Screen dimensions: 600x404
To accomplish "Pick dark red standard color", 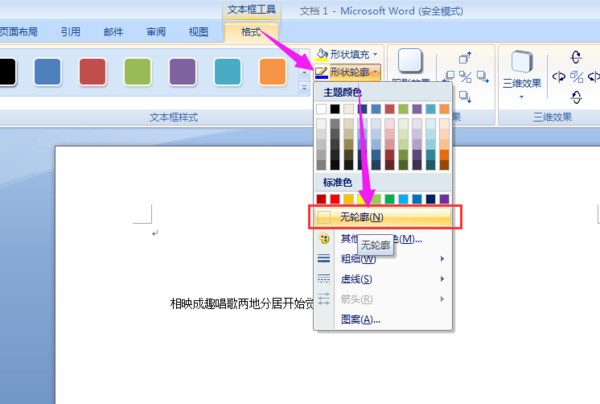I will (x=321, y=199).
